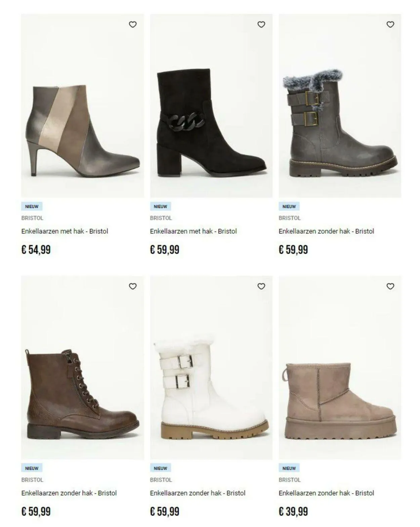Add black chain boot to wishlist
The image size is (420, 527).
point(261,25)
